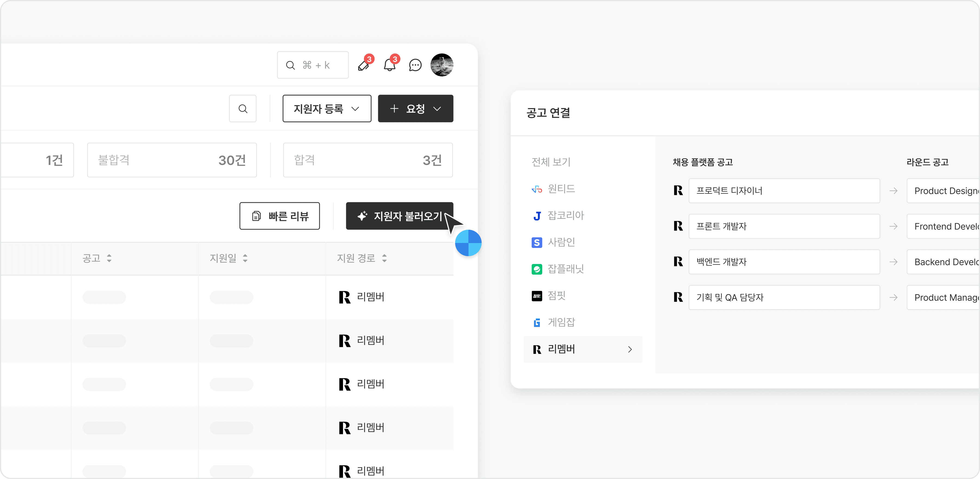Open the 요청 dropdown button
980x479 pixels.
click(415, 109)
